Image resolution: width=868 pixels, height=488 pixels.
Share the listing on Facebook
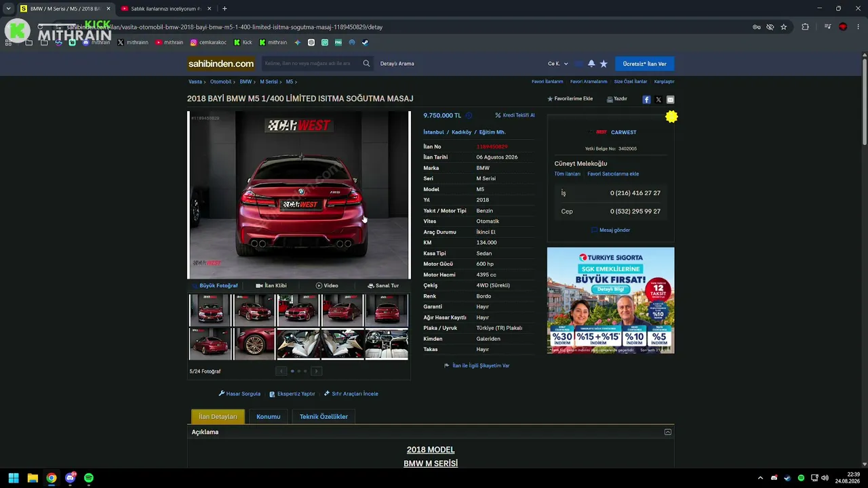pos(646,100)
